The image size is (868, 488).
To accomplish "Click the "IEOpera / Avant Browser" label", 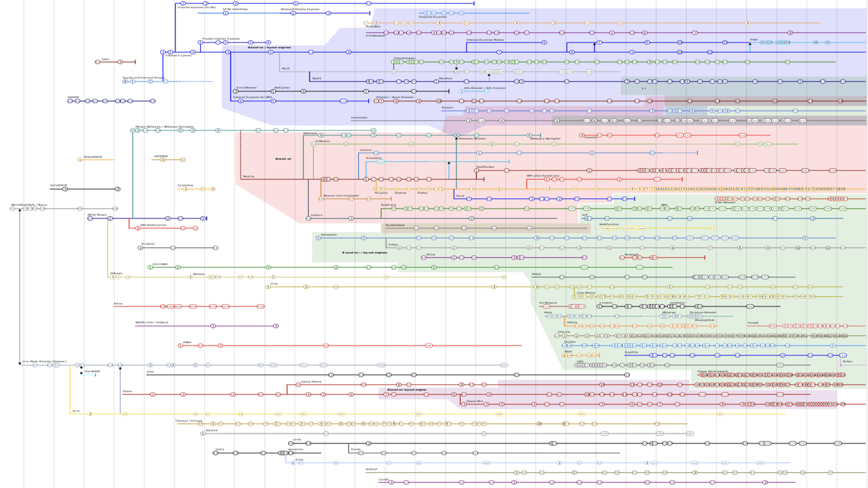I will pos(395,97).
